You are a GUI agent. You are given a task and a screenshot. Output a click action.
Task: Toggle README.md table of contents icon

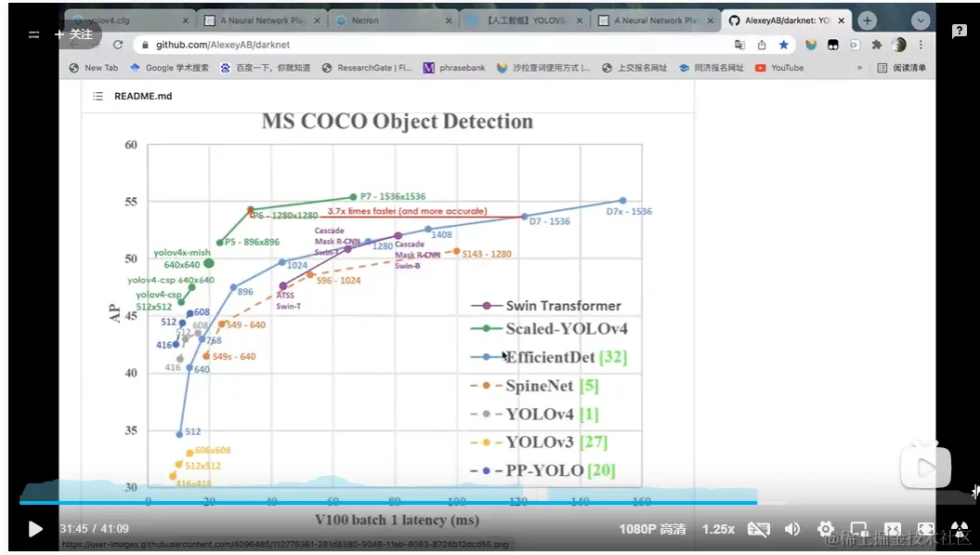click(98, 96)
